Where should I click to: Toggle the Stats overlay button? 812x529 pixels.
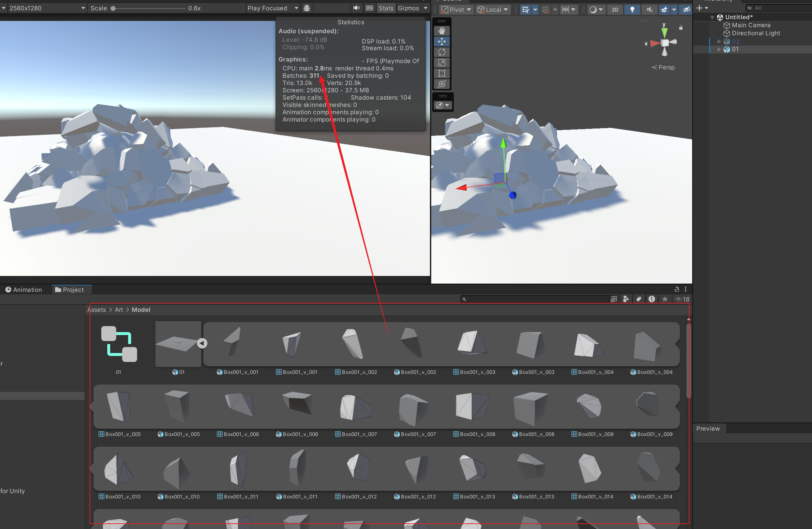pyautogui.click(x=386, y=8)
